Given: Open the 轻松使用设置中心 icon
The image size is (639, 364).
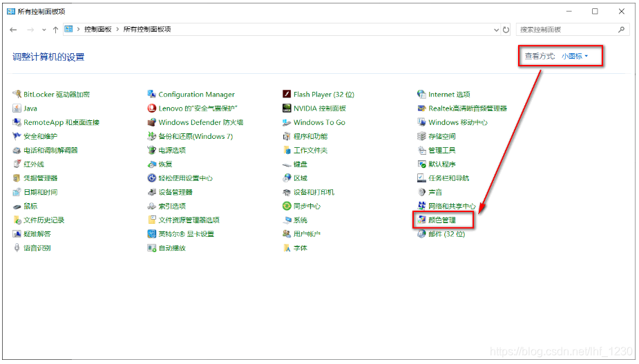Looking at the screenshot, I should 151,178.
